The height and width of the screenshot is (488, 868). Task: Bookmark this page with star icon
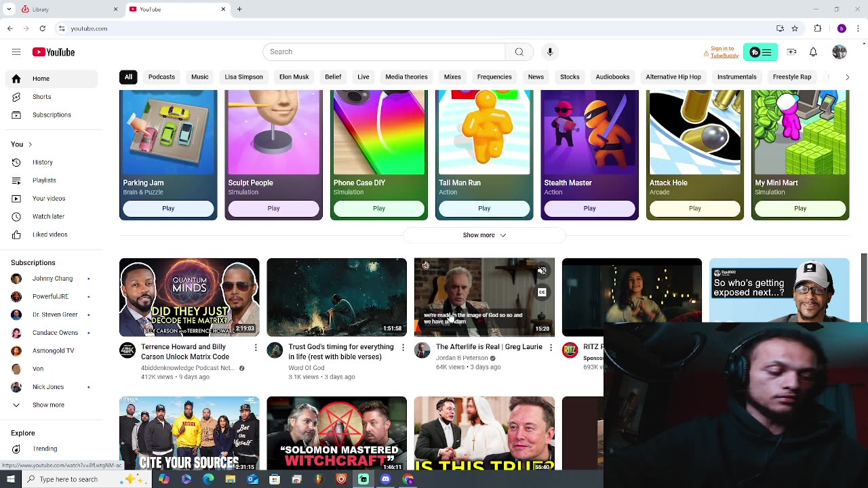click(795, 28)
